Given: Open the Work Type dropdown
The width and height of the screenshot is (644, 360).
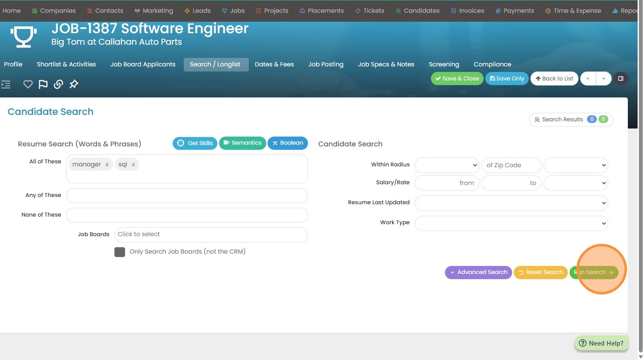Looking at the screenshot, I should coord(511,223).
